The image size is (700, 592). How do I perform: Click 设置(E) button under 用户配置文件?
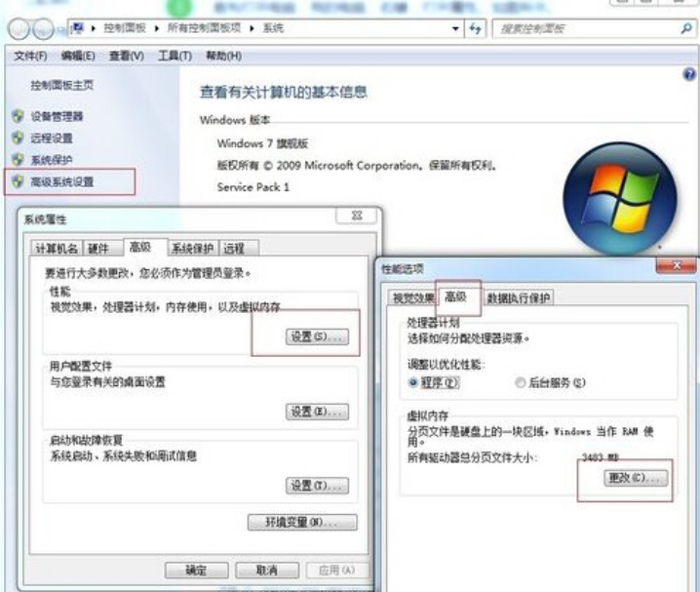317,412
